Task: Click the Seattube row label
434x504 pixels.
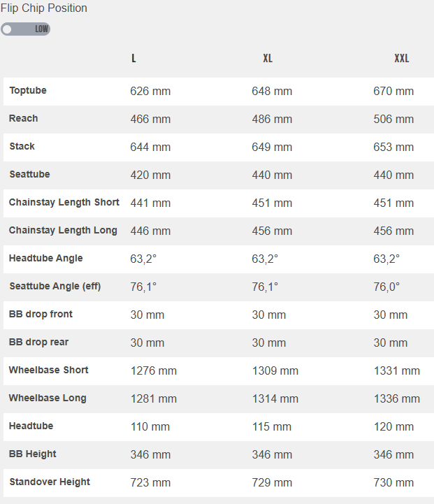Action: [29, 174]
